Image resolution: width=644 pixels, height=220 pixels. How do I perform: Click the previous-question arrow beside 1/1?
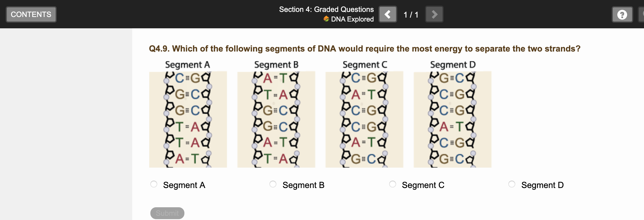click(x=388, y=14)
